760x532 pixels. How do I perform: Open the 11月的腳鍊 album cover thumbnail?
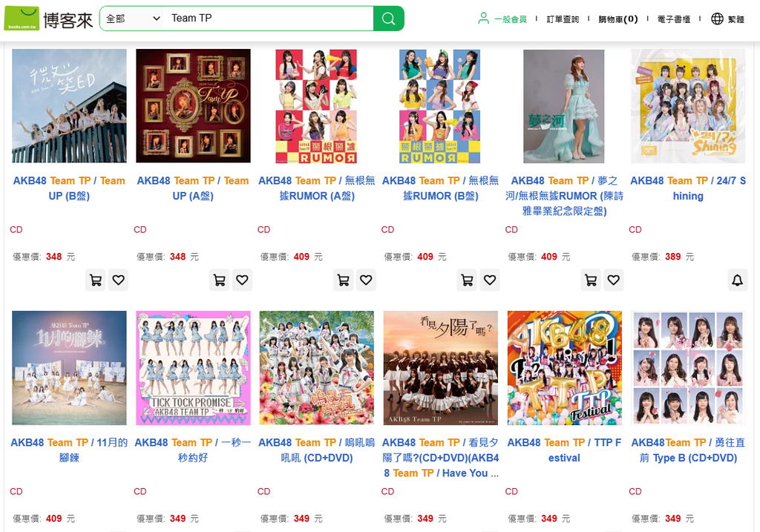point(69,368)
